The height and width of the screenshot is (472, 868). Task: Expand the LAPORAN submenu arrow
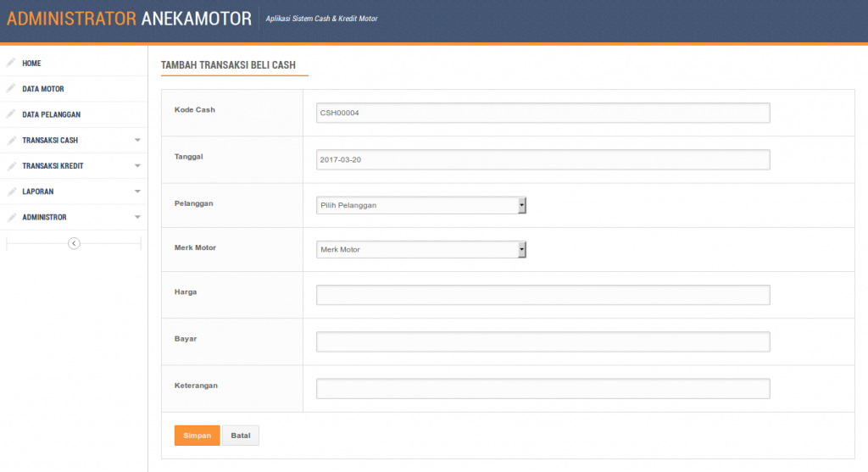137,192
